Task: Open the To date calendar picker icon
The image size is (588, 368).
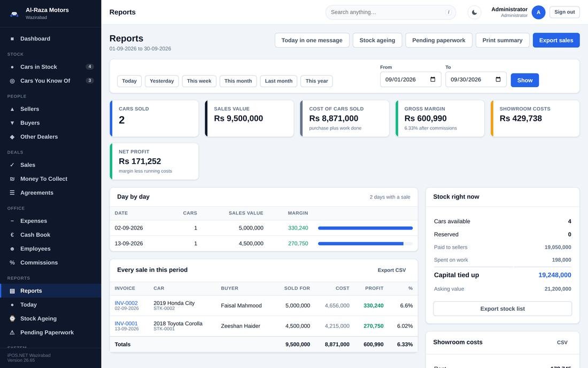Action: tap(498, 80)
